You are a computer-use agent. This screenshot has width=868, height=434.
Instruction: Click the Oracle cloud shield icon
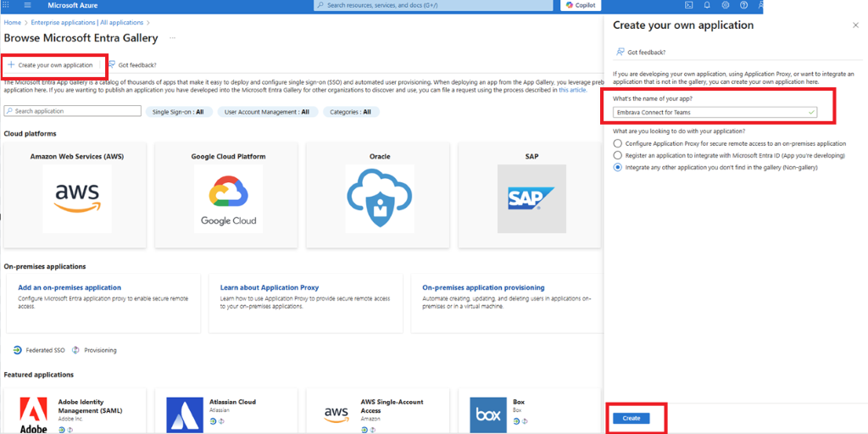point(381,198)
